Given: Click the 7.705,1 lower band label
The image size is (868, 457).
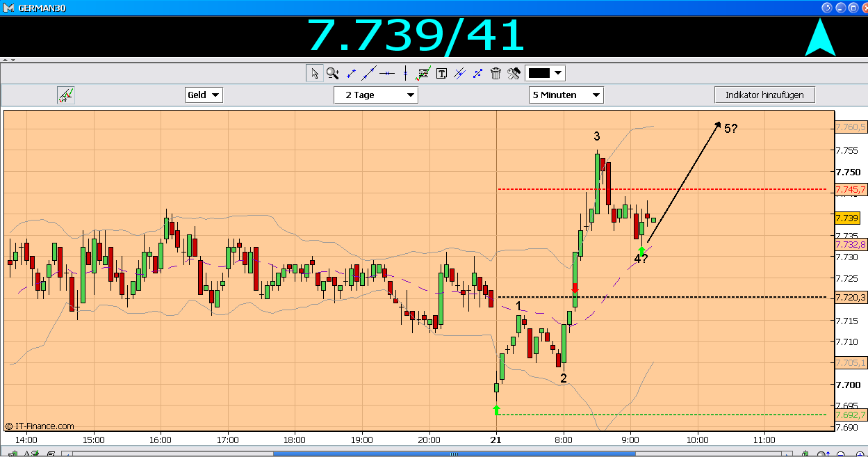Looking at the screenshot, I should pyautogui.click(x=851, y=362).
